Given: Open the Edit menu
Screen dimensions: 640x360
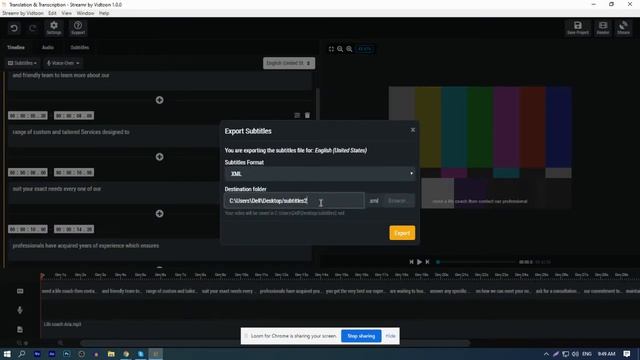Looking at the screenshot, I should click(x=52, y=13).
